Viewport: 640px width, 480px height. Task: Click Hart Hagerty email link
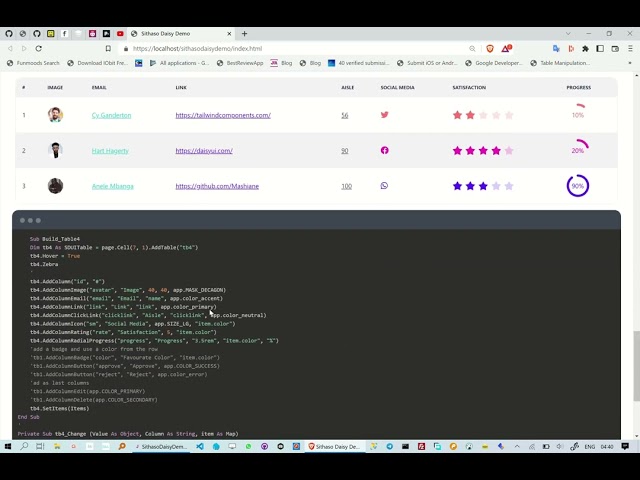(110, 151)
